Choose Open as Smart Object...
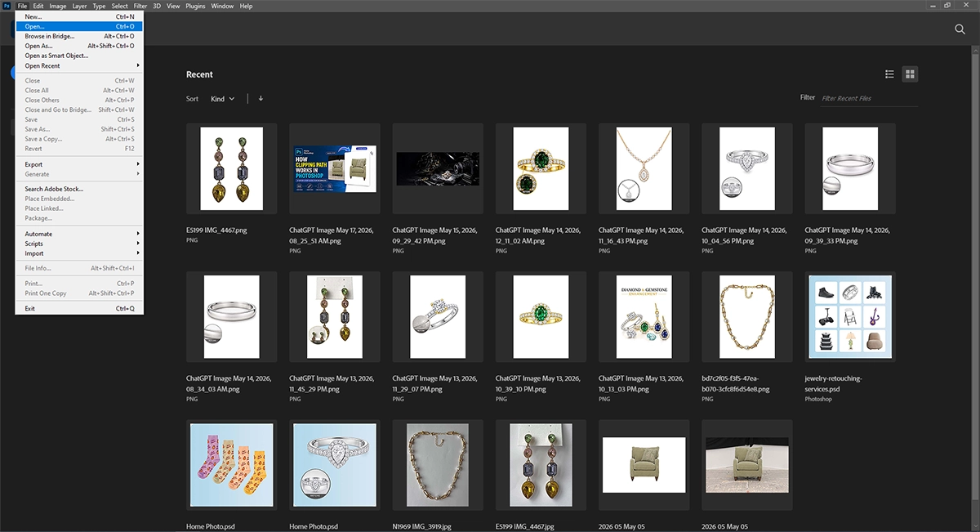 79,56
